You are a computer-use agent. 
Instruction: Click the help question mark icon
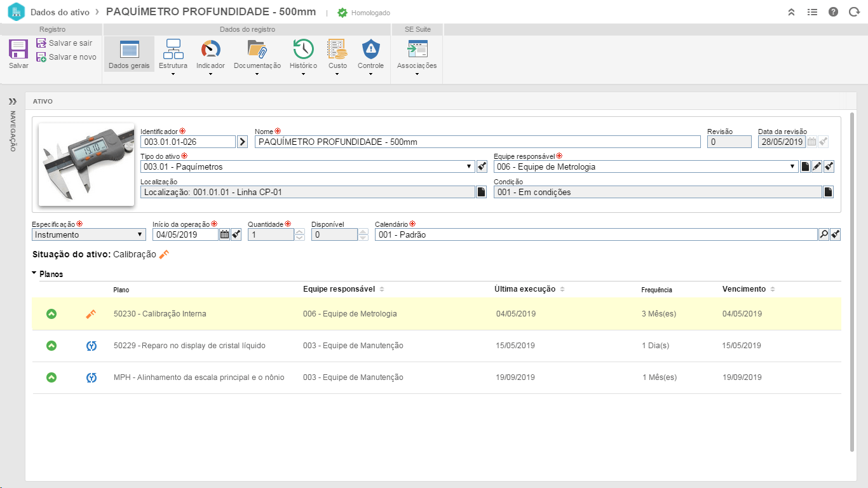tap(833, 12)
